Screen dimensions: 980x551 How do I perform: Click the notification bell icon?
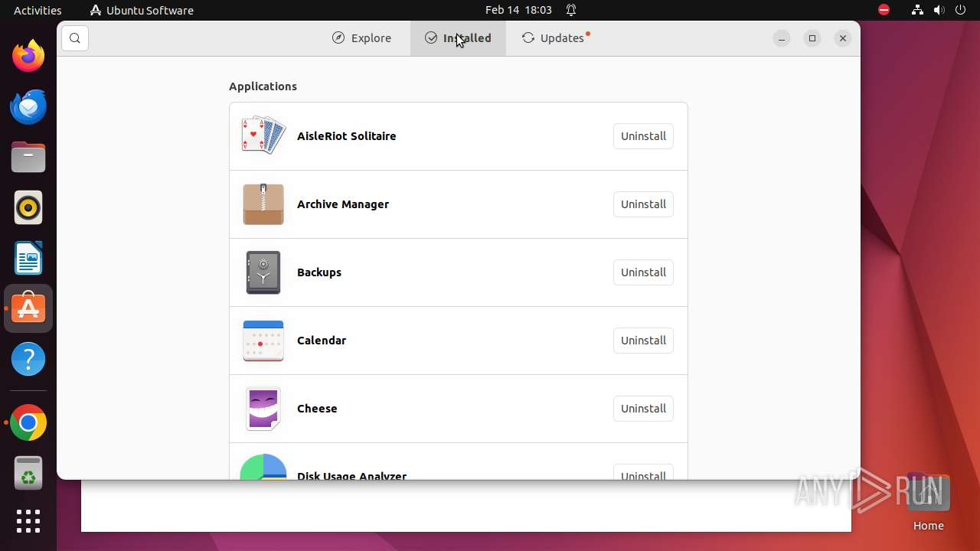(571, 10)
